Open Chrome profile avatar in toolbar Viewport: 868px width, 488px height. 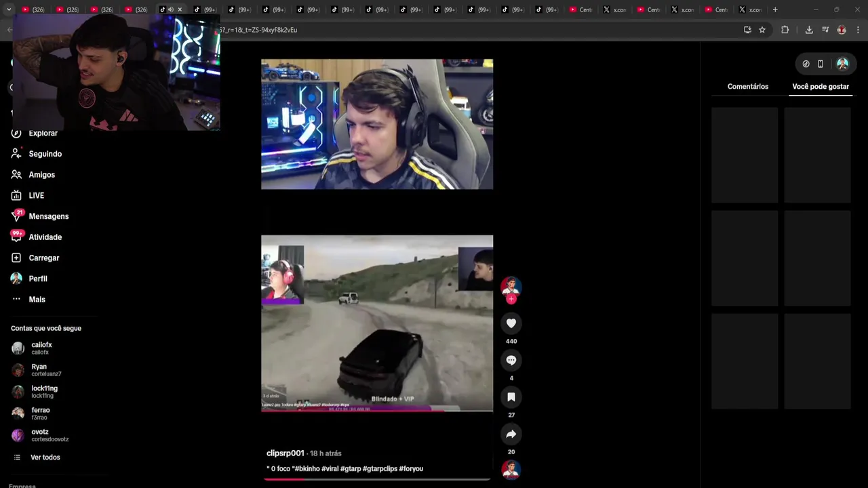coord(842,30)
